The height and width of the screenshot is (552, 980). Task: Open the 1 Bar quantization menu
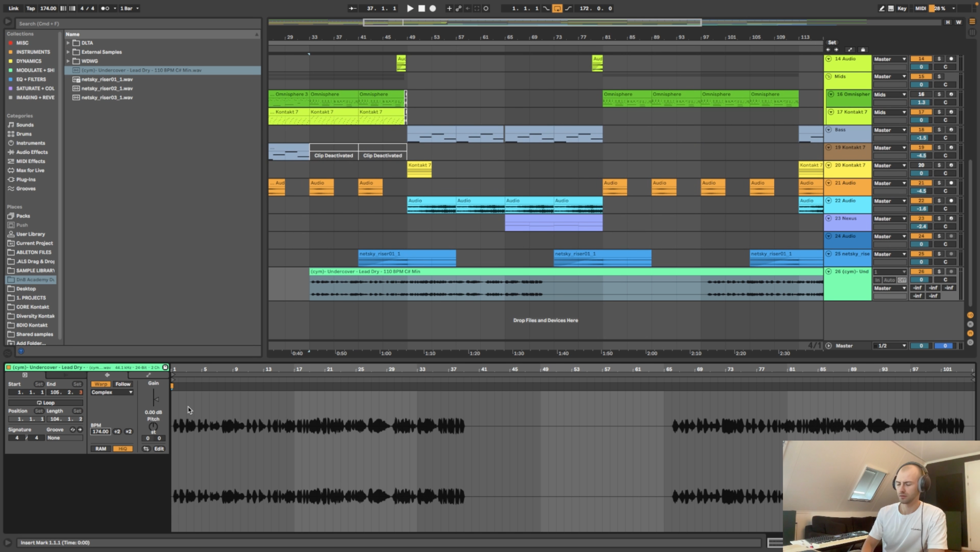[x=129, y=8]
